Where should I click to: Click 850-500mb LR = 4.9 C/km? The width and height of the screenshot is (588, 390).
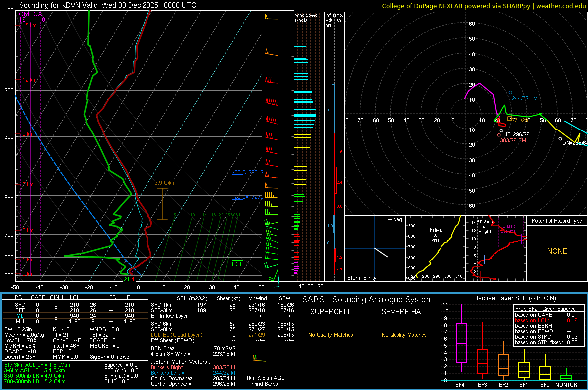click(35, 376)
